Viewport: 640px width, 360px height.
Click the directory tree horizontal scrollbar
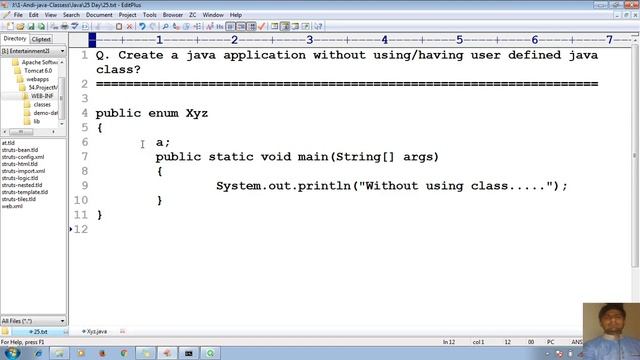(29, 132)
